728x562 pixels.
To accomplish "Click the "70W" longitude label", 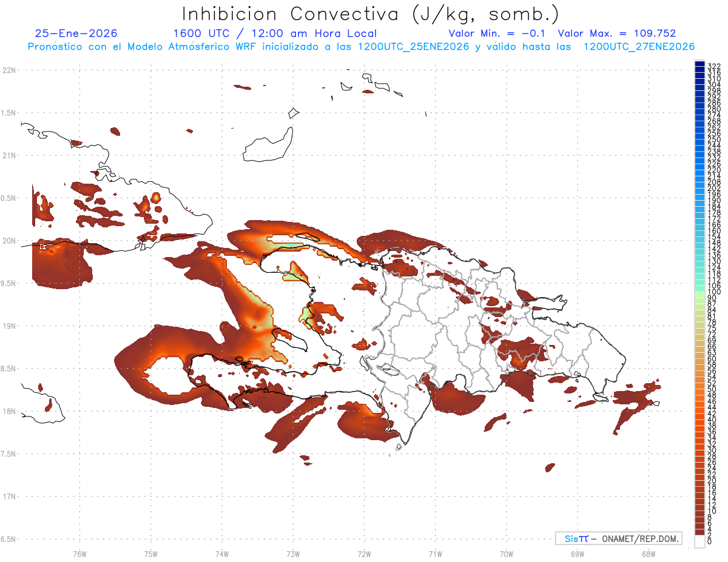I will pos(506,554).
